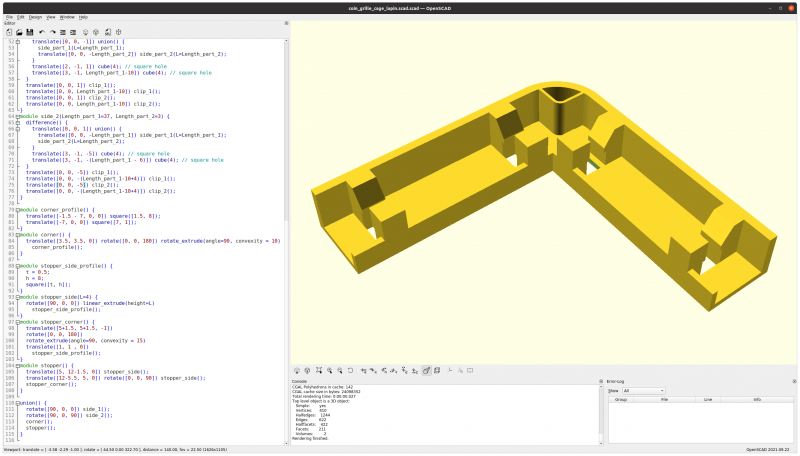Sort Error-Log by the Group column
Image resolution: width=800 pixels, height=456 pixels.
pos(621,400)
